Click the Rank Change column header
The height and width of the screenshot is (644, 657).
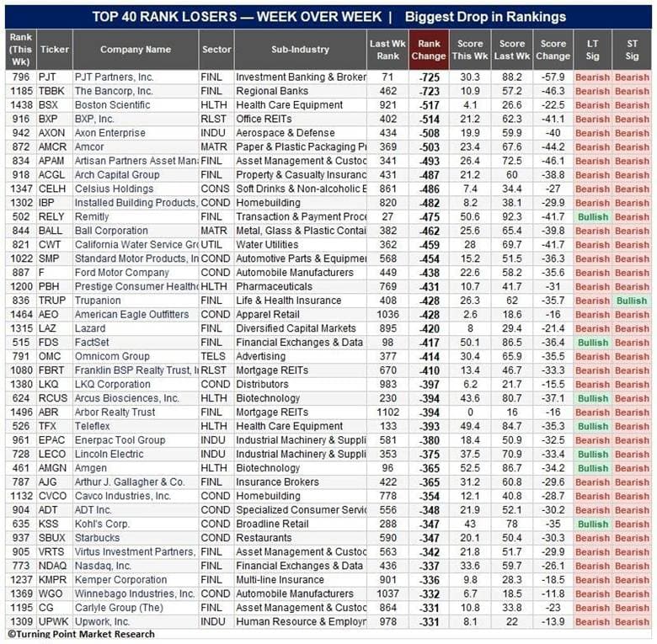[x=429, y=50]
